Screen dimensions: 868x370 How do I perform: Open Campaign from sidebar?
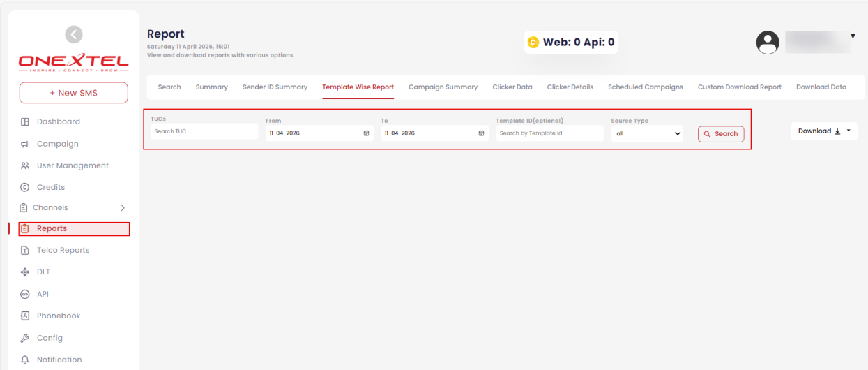click(x=58, y=144)
